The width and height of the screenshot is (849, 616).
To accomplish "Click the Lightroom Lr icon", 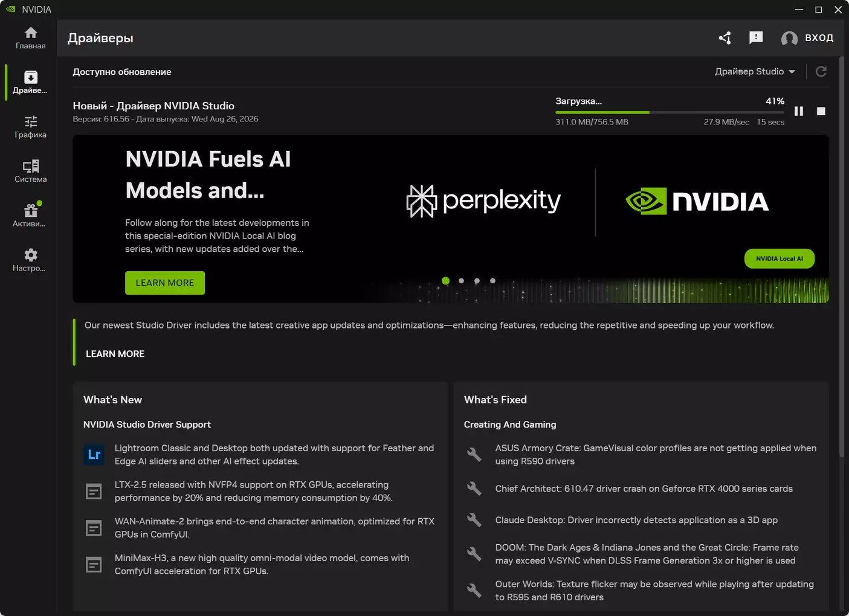I will tap(94, 455).
